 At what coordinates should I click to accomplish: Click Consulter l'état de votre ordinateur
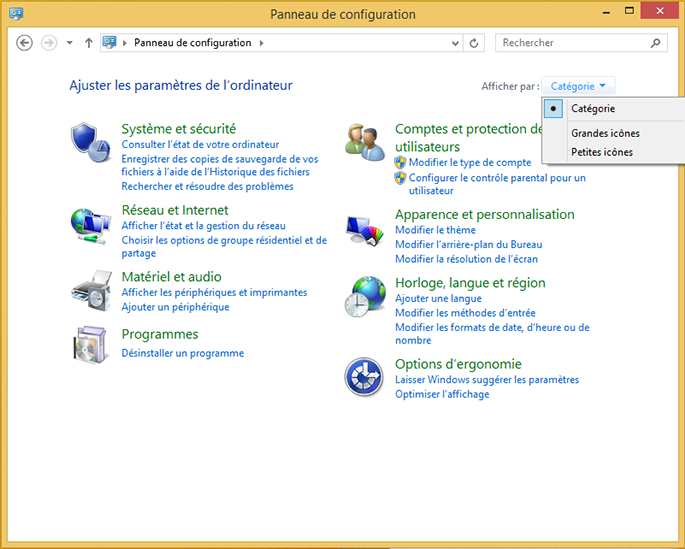(x=200, y=145)
